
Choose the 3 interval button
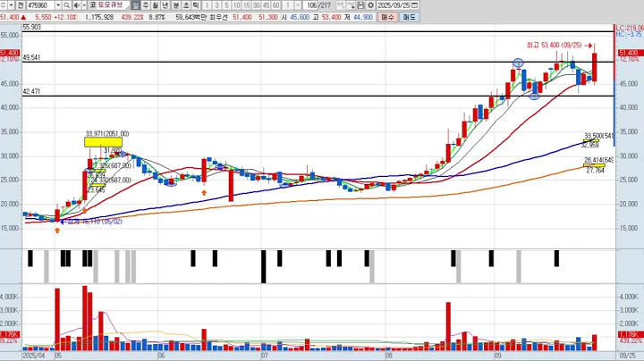(216, 5)
